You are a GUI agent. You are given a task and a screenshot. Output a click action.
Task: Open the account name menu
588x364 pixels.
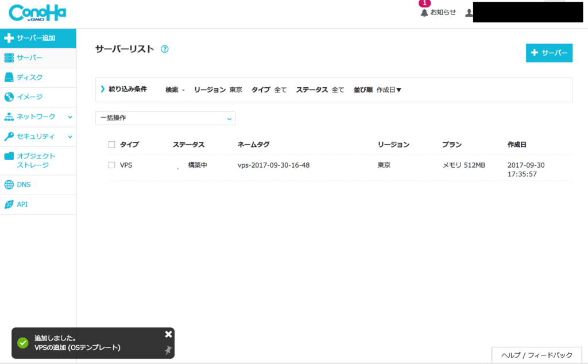tap(517, 11)
